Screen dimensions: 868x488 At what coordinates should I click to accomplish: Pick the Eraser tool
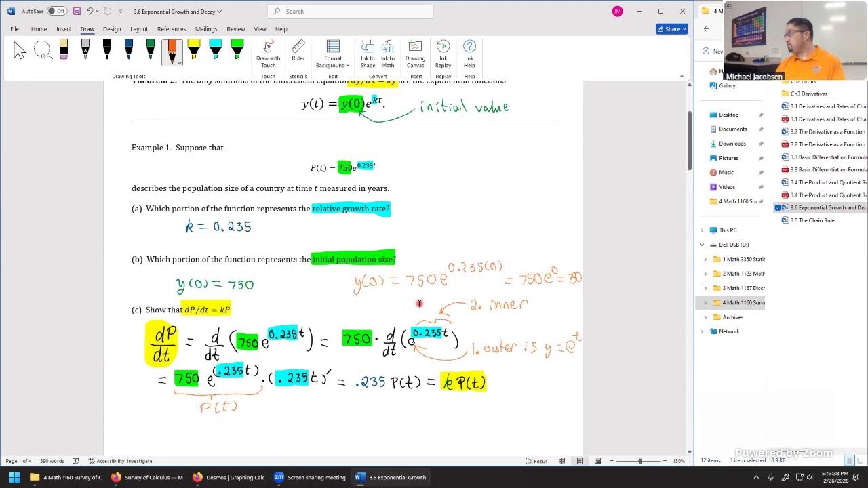pyautogui.click(x=64, y=51)
